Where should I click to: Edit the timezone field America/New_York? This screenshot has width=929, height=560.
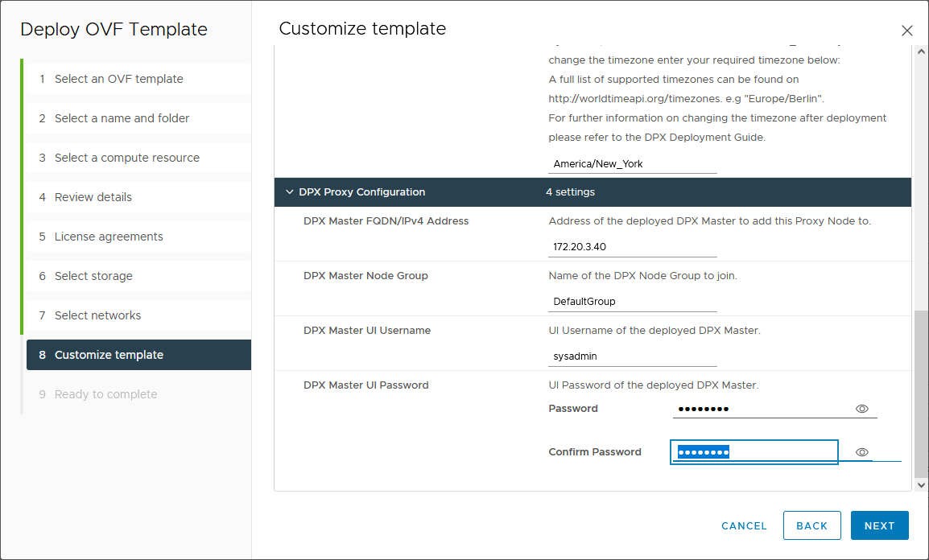point(632,164)
